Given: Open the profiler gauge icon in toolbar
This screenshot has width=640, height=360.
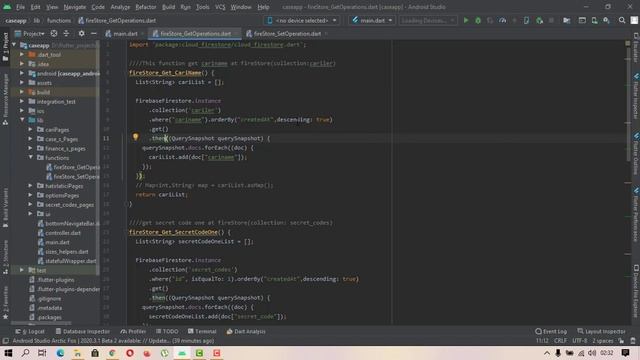Looking at the screenshot, I should [x=502, y=20].
